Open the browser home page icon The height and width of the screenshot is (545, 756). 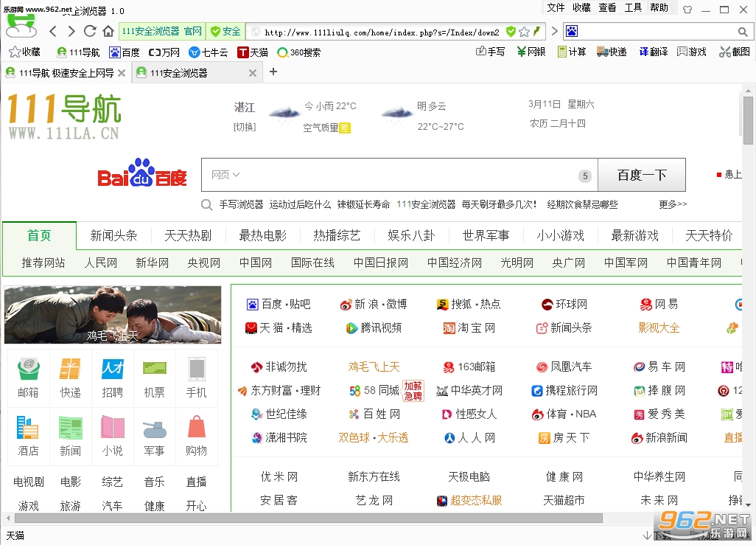tap(108, 32)
